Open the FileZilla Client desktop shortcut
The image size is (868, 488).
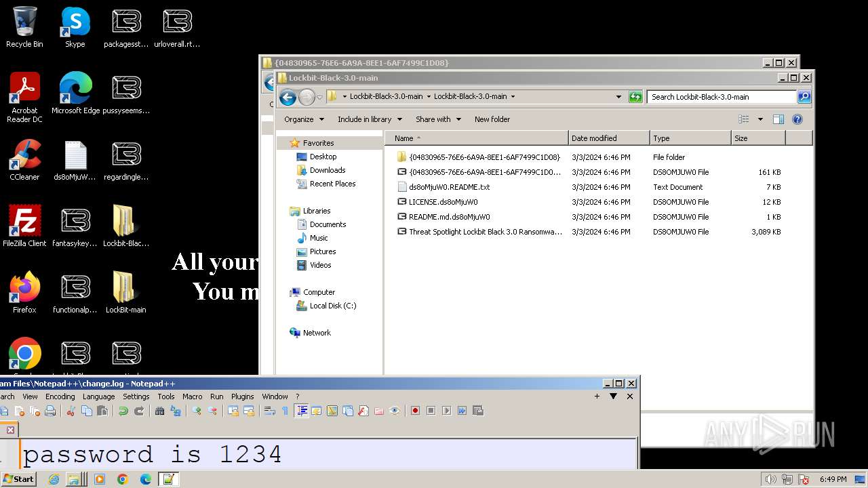tap(24, 226)
